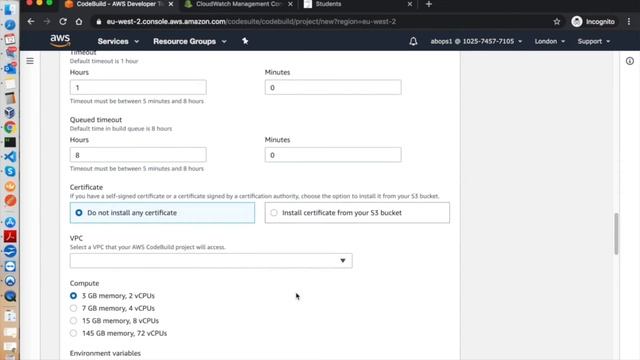The width and height of the screenshot is (640, 360).
Task: Launch Visual Studio Code from the dock
Action: [x=10, y=157]
